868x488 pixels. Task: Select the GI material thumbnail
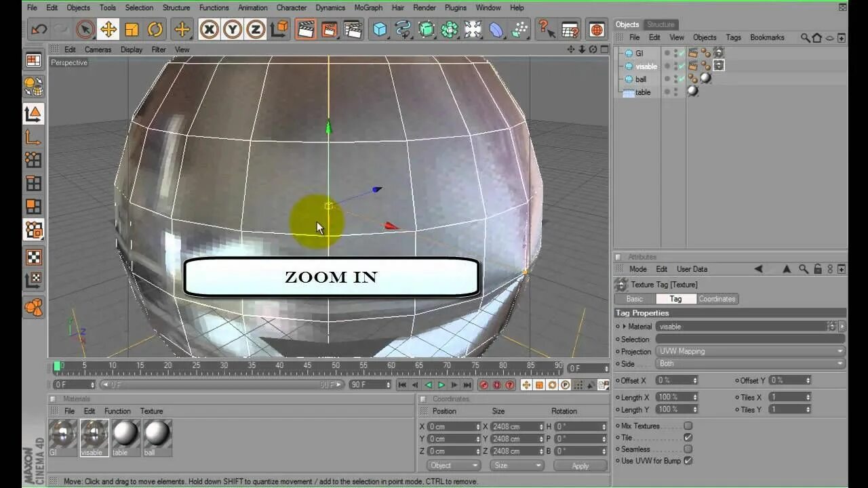point(63,437)
